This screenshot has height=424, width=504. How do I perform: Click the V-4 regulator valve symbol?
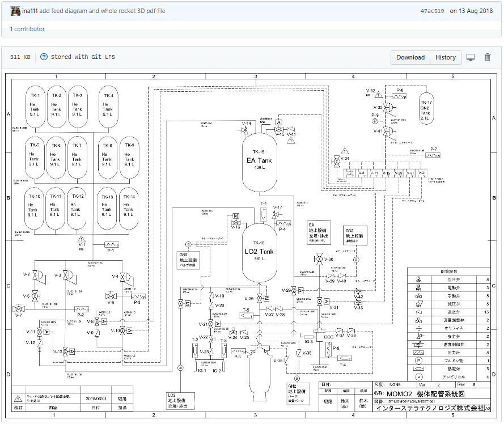(x=126, y=278)
